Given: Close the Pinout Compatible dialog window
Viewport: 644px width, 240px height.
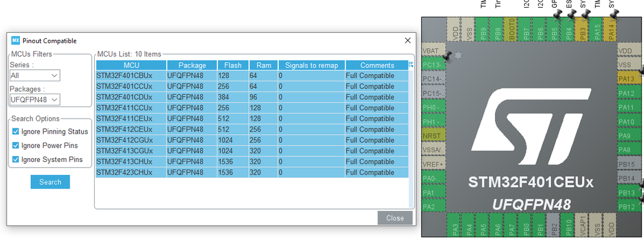Looking at the screenshot, I should 407,40.
